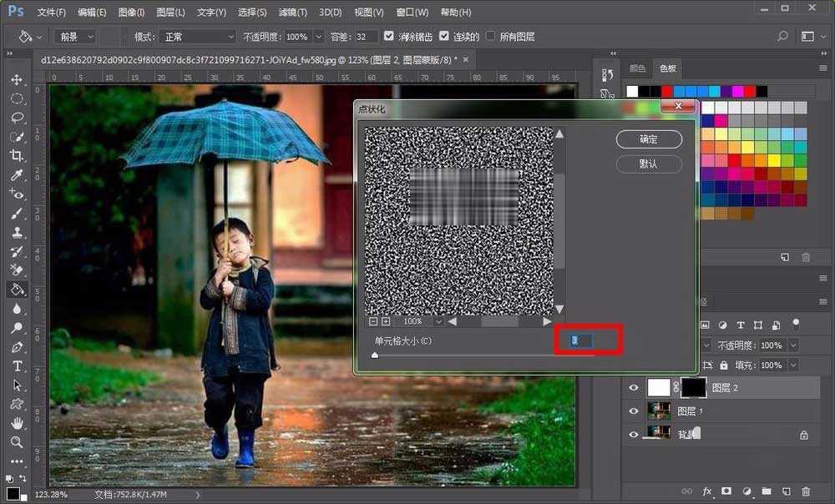Select the Type tool
Viewport: 835px width, 504px height.
(17, 364)
